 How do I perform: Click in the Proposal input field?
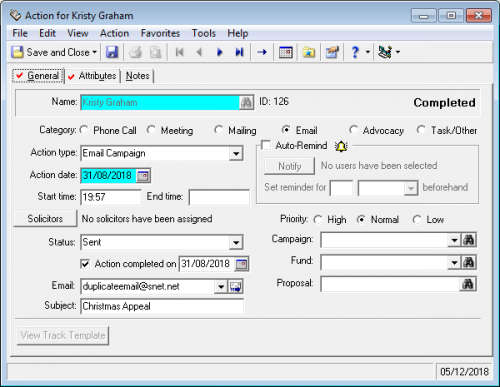[390, 284]
